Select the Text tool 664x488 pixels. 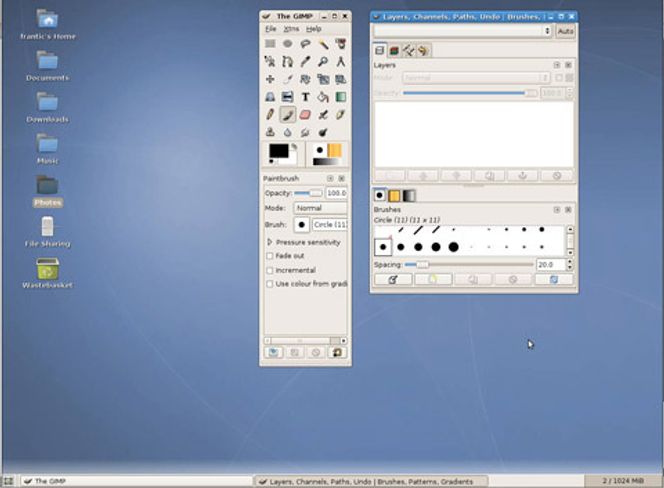305,97
